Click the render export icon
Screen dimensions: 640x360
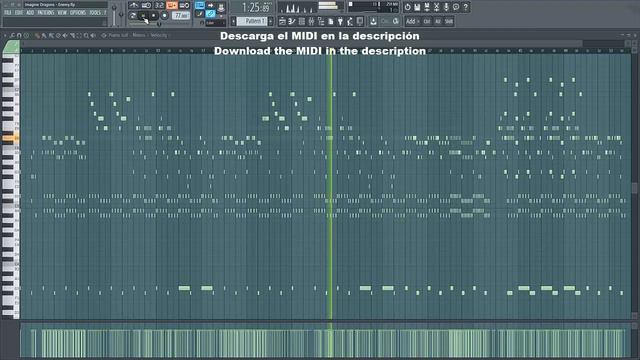click(427, 7)
